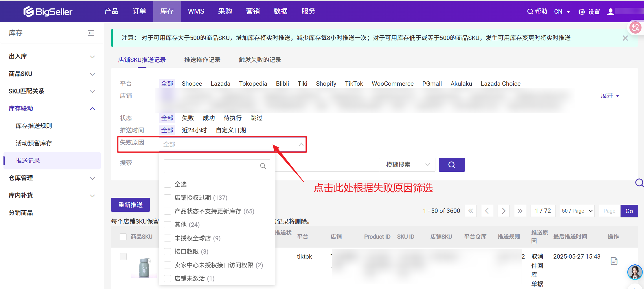Click the dropdown option search field
644x289 pixels.
[x=217, y=166]
